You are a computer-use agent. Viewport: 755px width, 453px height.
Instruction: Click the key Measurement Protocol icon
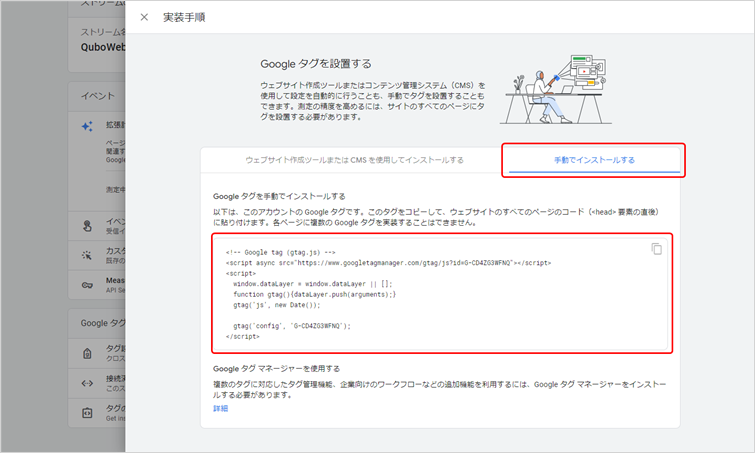pyautogui.click(x=87, y=285)
